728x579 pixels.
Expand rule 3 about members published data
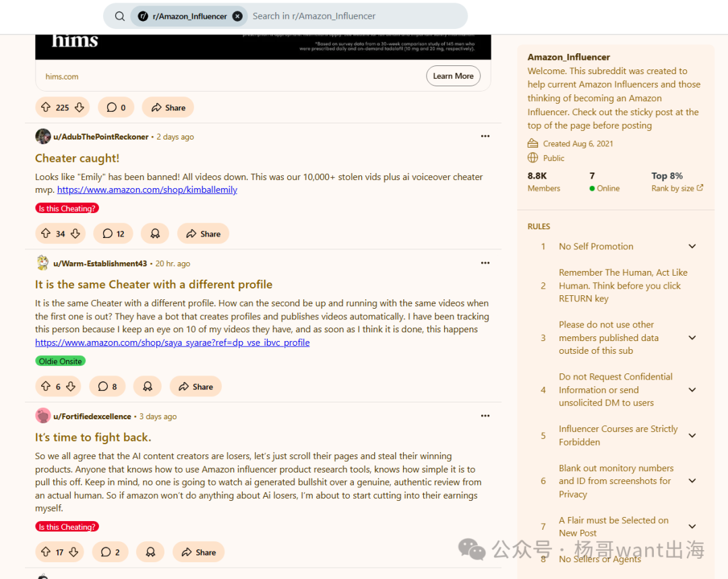[x=692, y=338]
